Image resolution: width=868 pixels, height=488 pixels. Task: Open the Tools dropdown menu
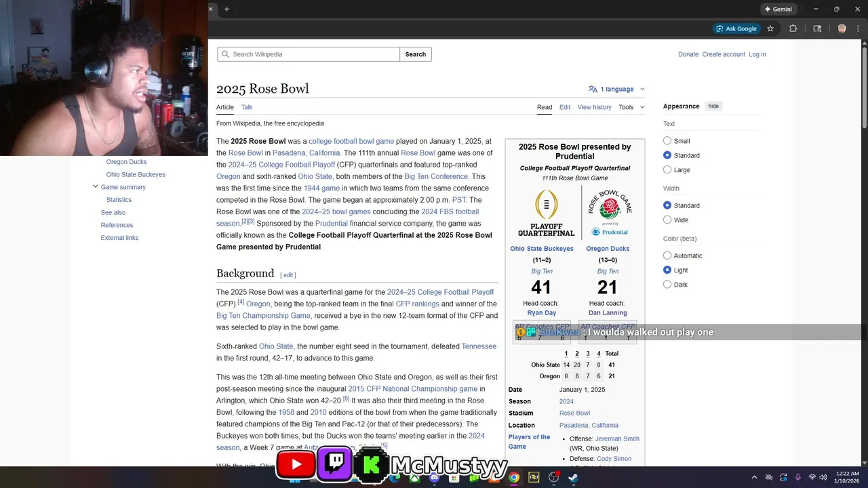631,107
